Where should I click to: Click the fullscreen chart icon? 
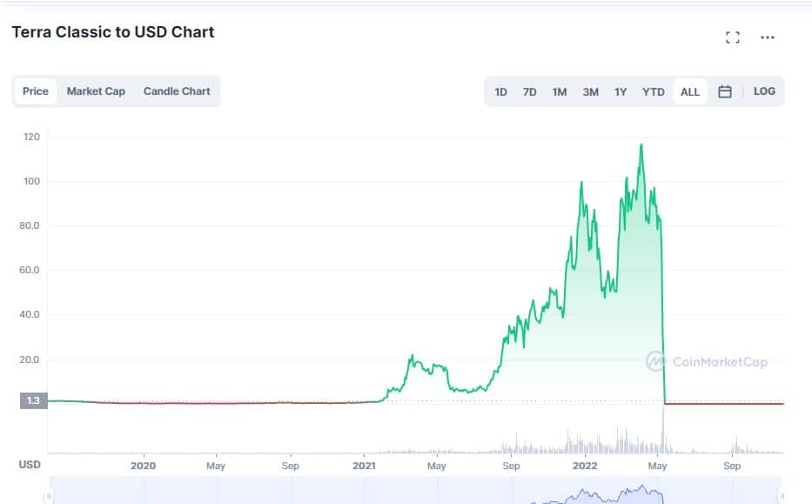coord(733,37)
